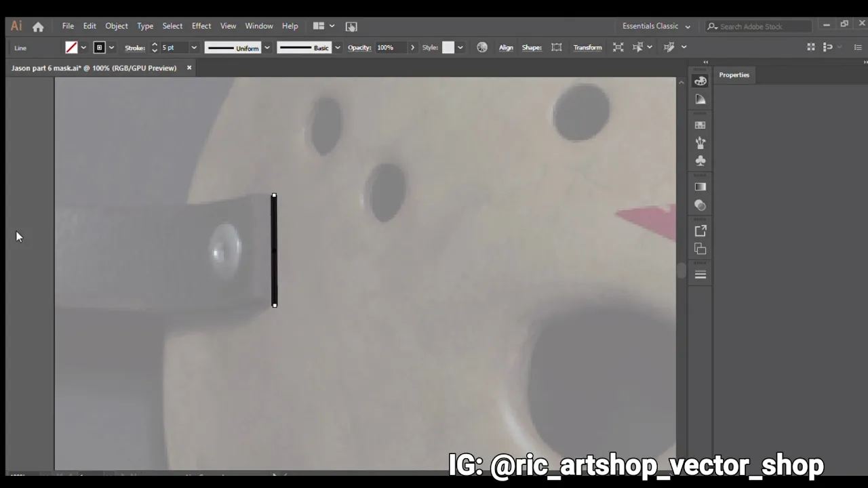Open the Stroke color dropdown arrow

click(111, 47)
